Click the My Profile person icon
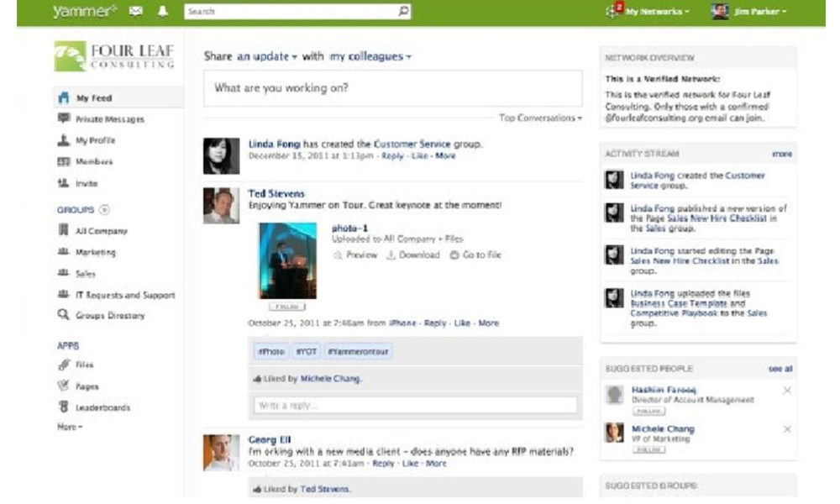 click(64, 139)
